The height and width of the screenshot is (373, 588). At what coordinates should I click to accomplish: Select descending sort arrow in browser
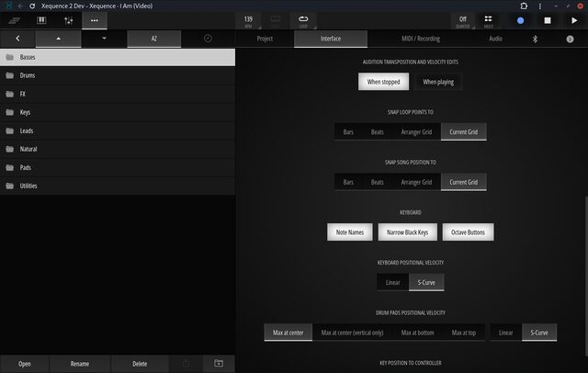(x=104, y=39)
